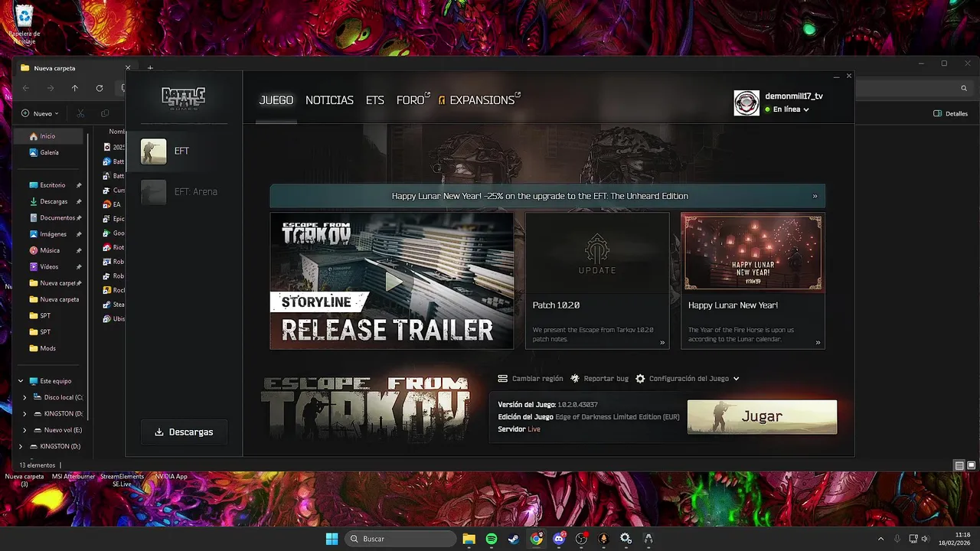
Task: Switch to the NOTICIAS tab
Action: [329, 100]
